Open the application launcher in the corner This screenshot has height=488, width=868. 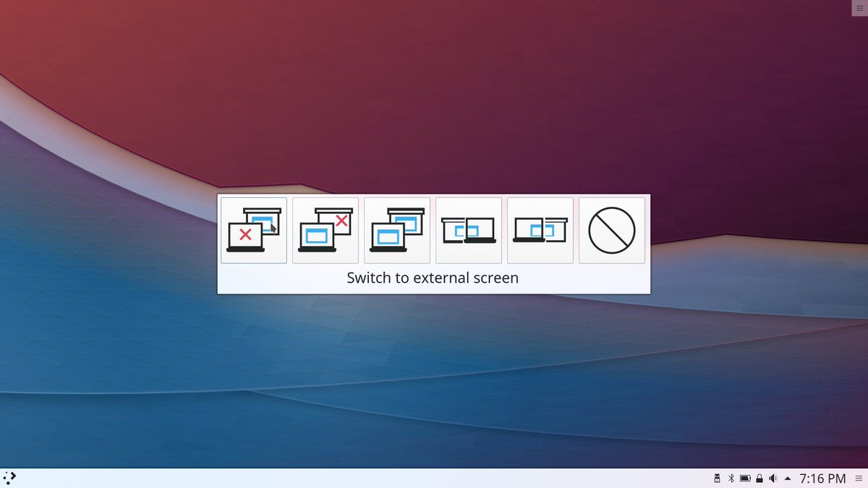pyautogui.click(x=10, y=478)
